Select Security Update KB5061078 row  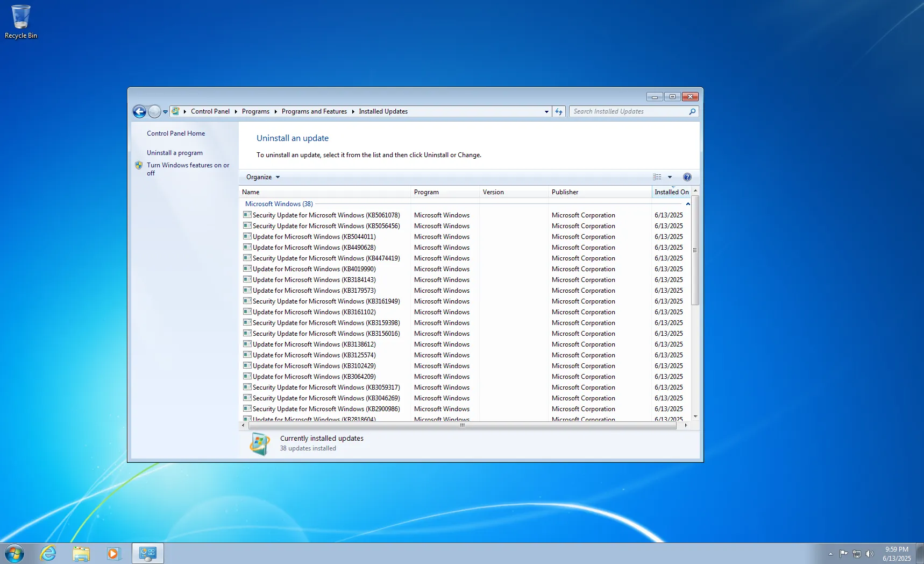tap(465, 215)
